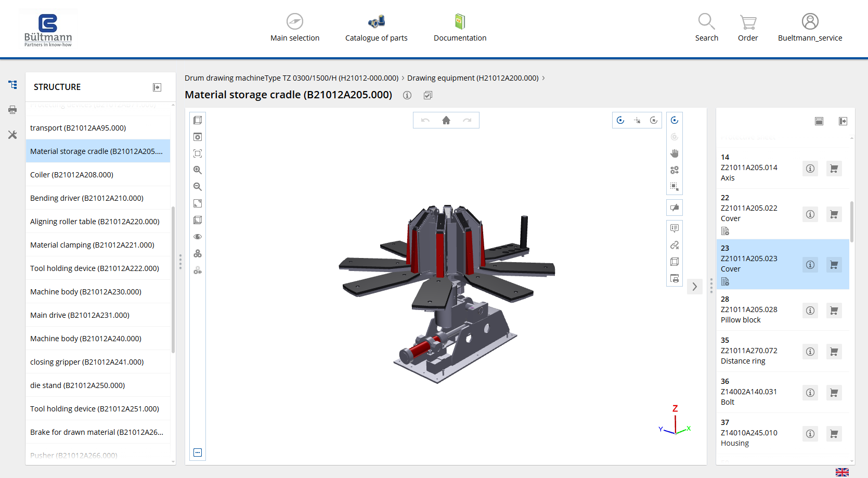Show the annotations list callout icon
Viewport: 868px width, 478px height.
point(675,228)
